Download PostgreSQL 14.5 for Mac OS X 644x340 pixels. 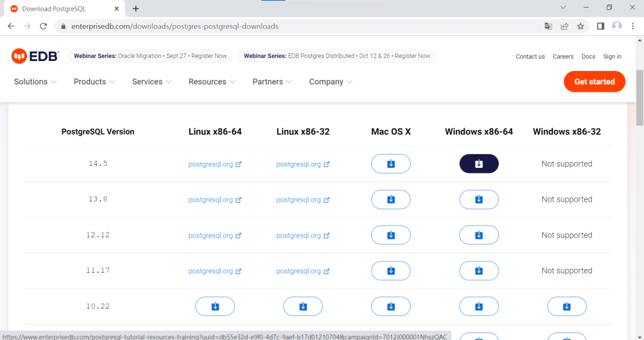(391, 164)
